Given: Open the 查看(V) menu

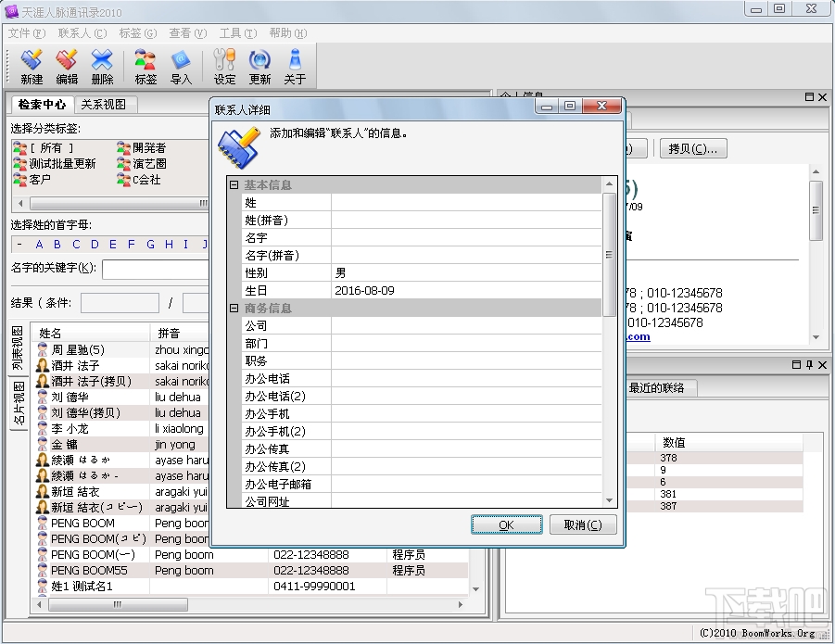Looking at the screenshot, I should tap(188, 33).
